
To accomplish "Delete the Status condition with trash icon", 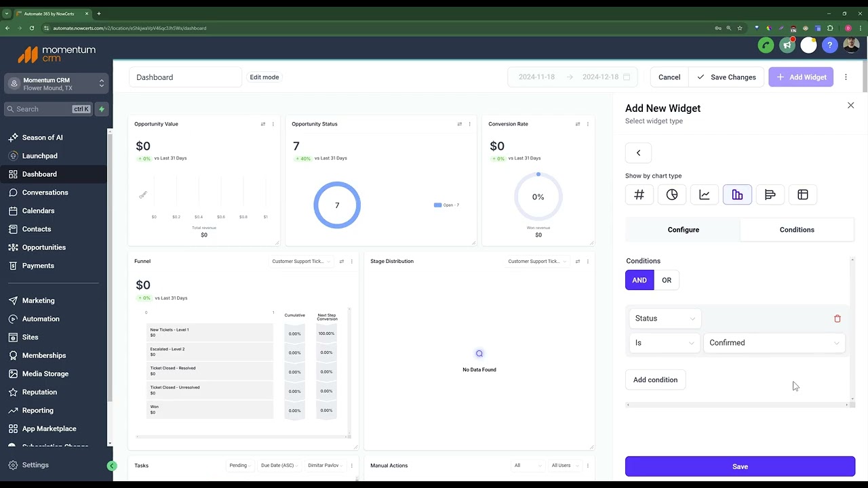I will 837,319.
